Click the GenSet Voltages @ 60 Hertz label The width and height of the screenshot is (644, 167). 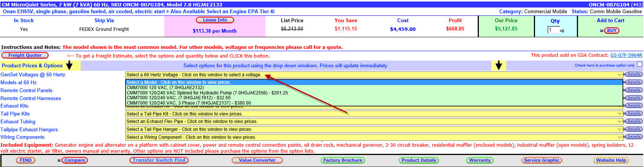click(33, 75)
